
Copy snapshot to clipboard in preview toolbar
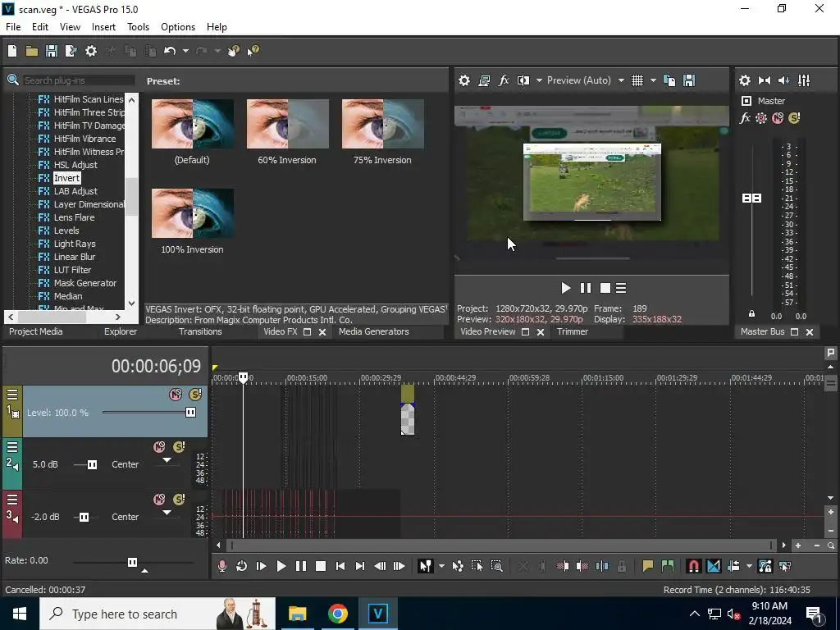tap(669, 80)
